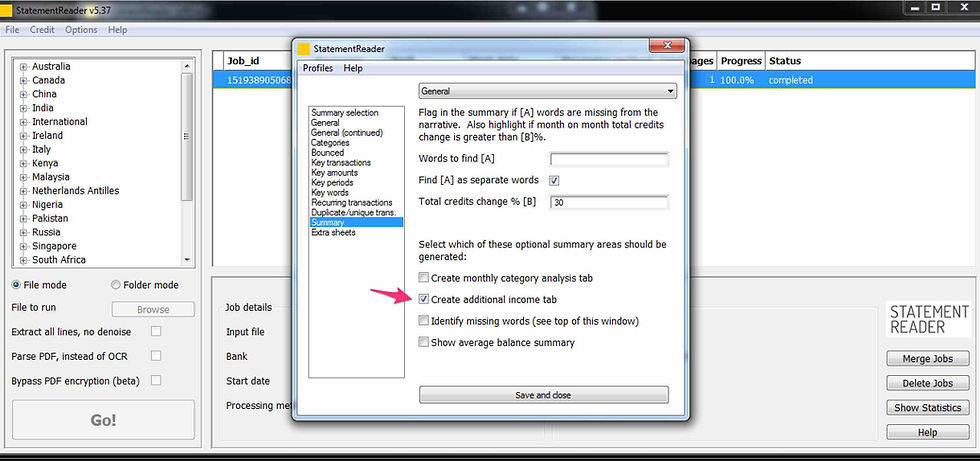Toggle Find [A] as separate words checkbox
The width and height of the screenshot is (980, 461).
pyautogui.click(x=554, y=181)
